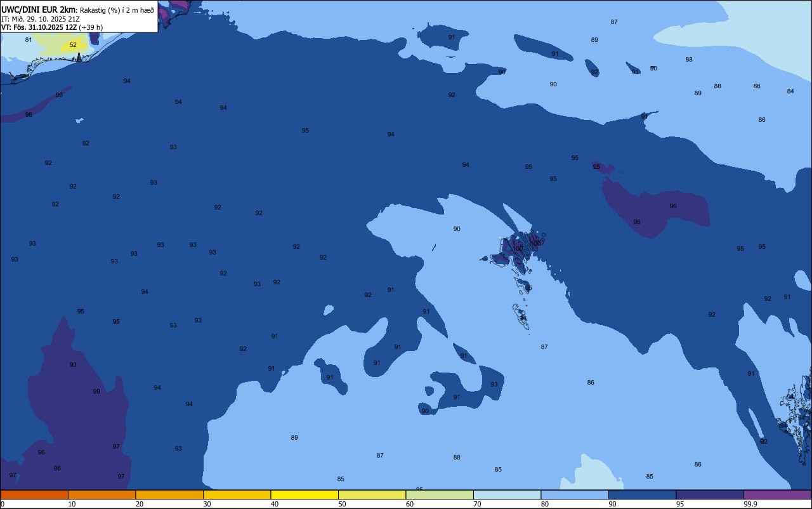The height and width of the screenshot is (509, 812).
Task: Click the 90–95 dark blue legend segment
Action: (642, 494)
